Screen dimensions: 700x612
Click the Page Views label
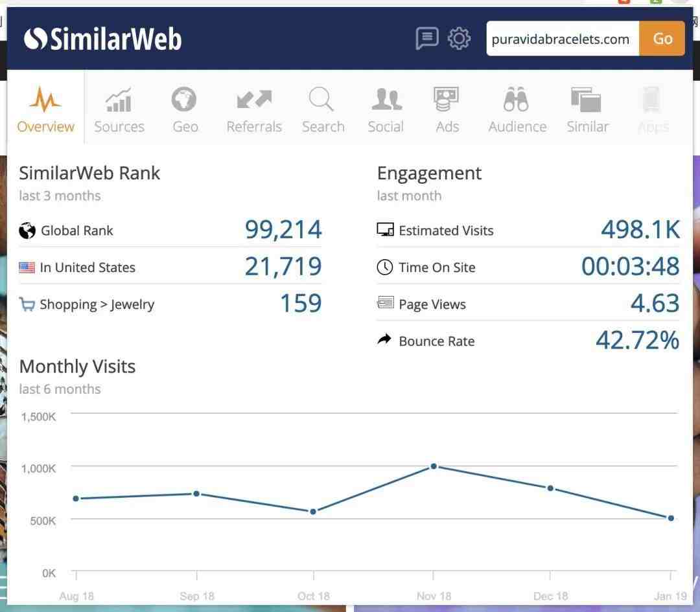(432, 304)
